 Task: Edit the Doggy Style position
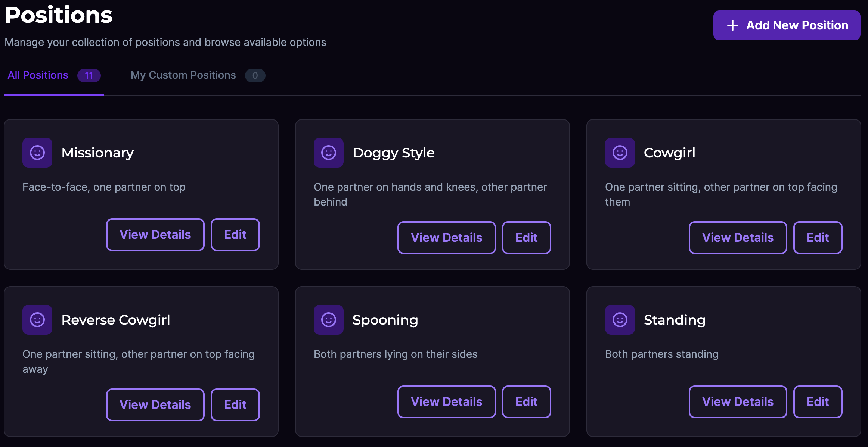tap(527, 238)
